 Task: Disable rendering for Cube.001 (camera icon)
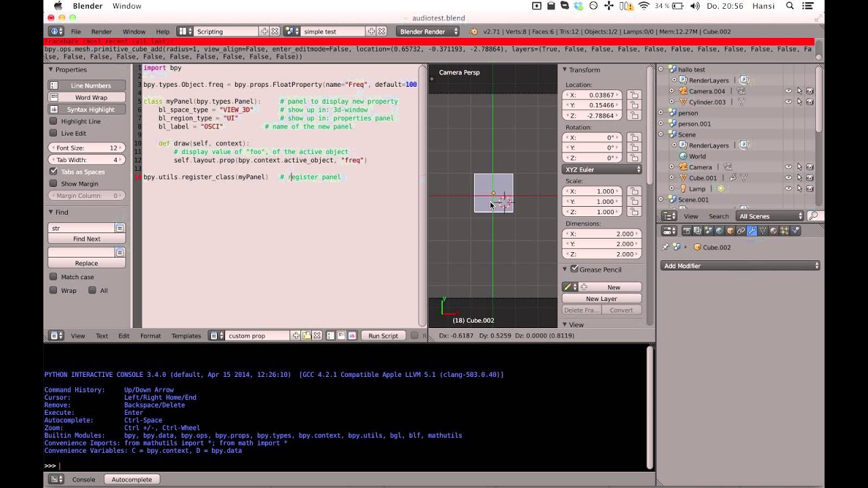point(810,178)
